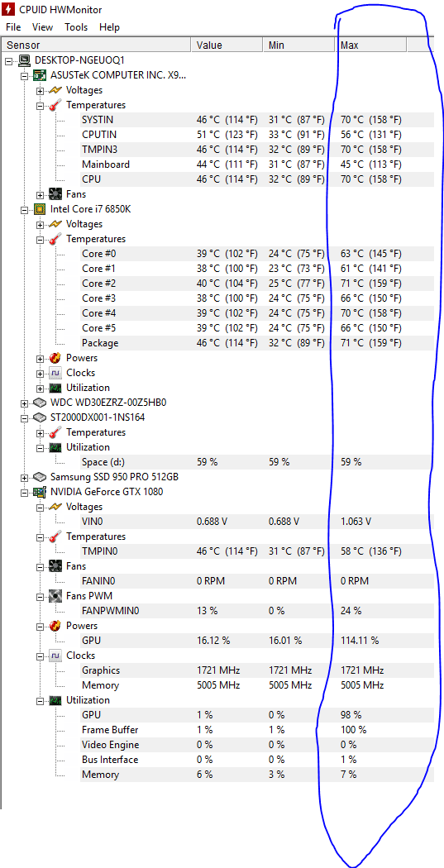Open the Tools menu

(76, 27)
